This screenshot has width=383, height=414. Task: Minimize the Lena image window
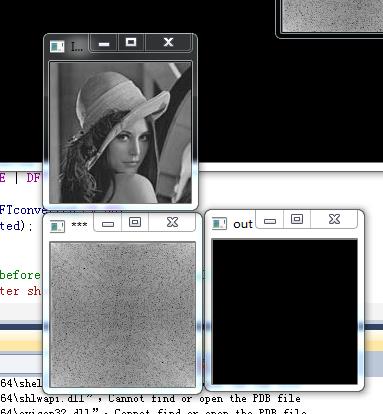tap(104, 43)
